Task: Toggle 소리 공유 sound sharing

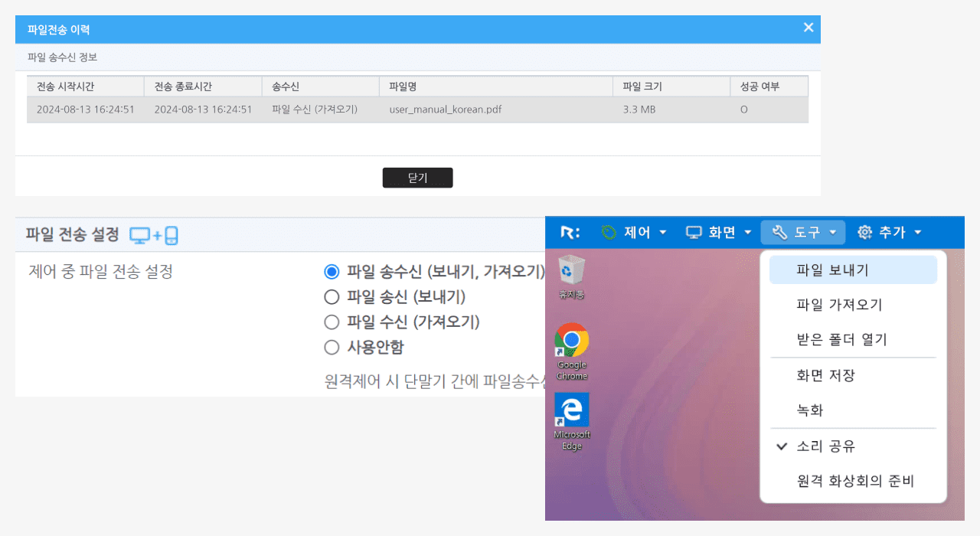Action: click(x=831, y=446)
